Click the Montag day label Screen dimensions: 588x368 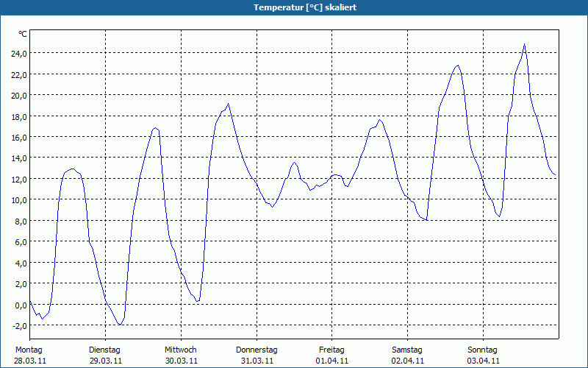(x=29, y=350)
